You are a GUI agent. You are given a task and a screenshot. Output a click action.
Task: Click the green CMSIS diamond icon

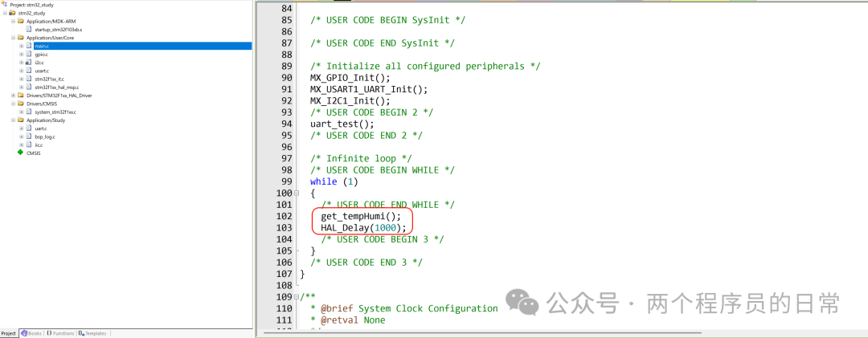point(20,153)
